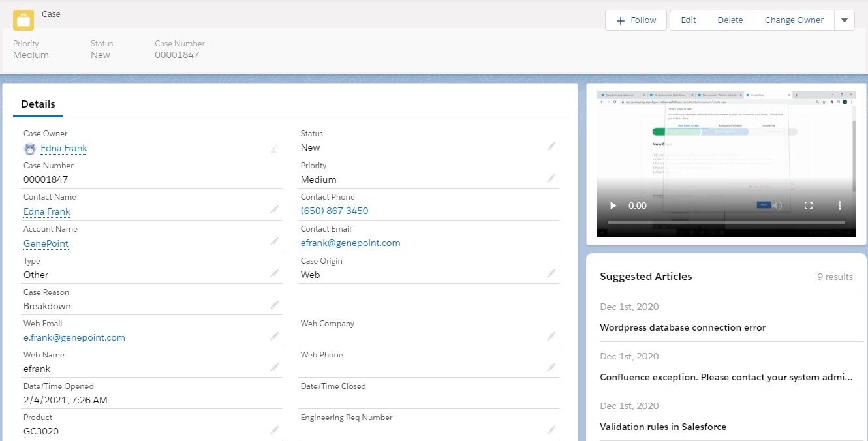Open the GenePoint account link
868x441 pixels.
[x=46, y=243]
